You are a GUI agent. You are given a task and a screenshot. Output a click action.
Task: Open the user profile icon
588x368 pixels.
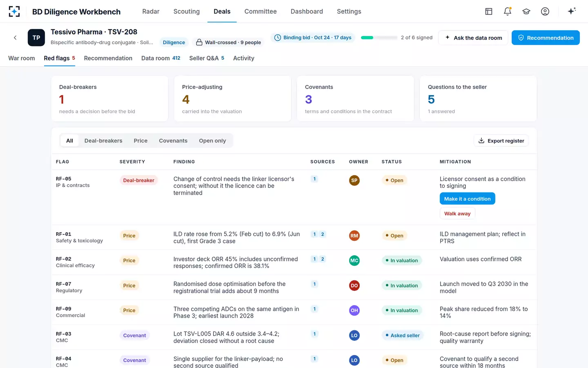point(545,11)
